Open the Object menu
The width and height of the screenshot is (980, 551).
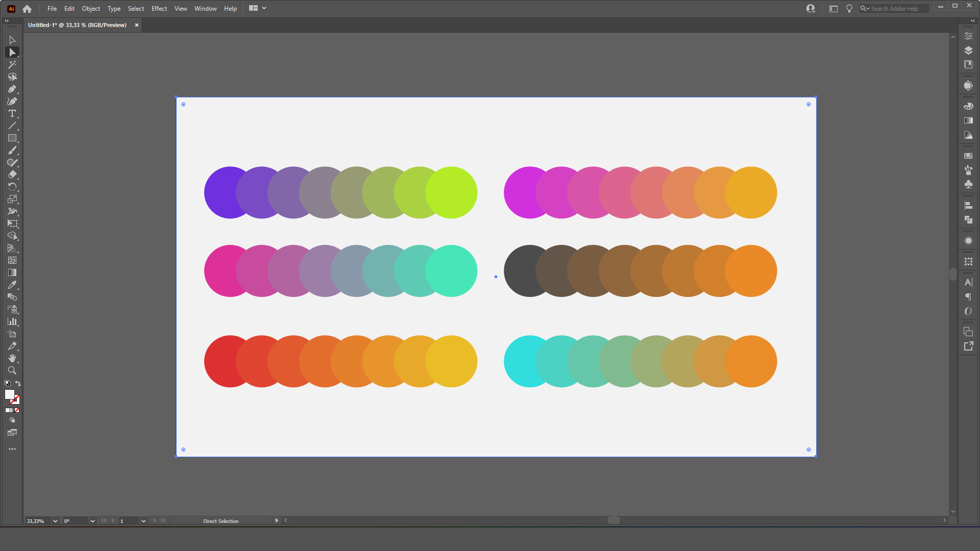pyautogui.click(x=91, y=9)
